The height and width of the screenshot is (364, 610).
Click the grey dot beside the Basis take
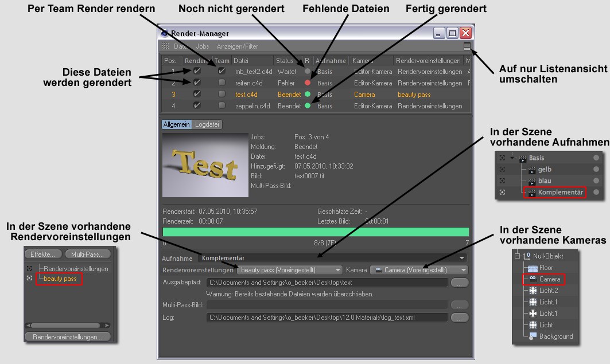[596, 158]
